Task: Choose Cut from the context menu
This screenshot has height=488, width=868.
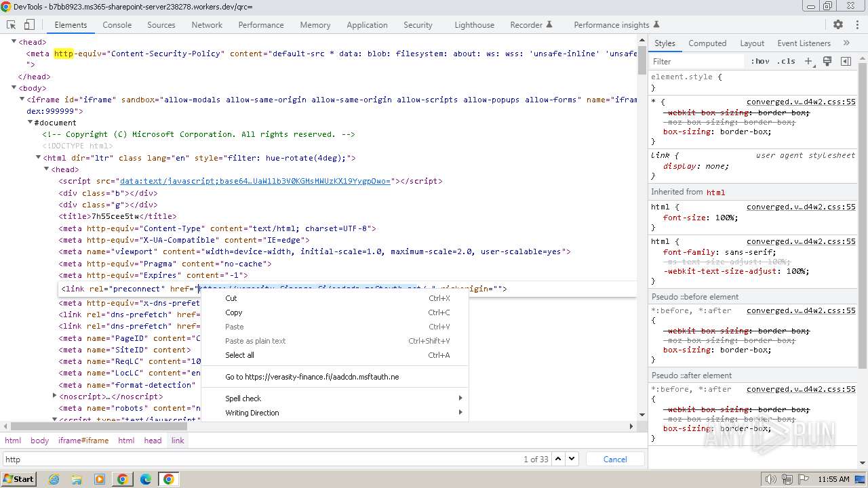Action: click(334, 298)
